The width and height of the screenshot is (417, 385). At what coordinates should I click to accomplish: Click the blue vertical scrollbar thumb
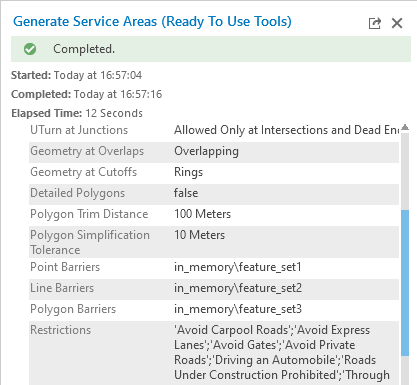(405, 283)
